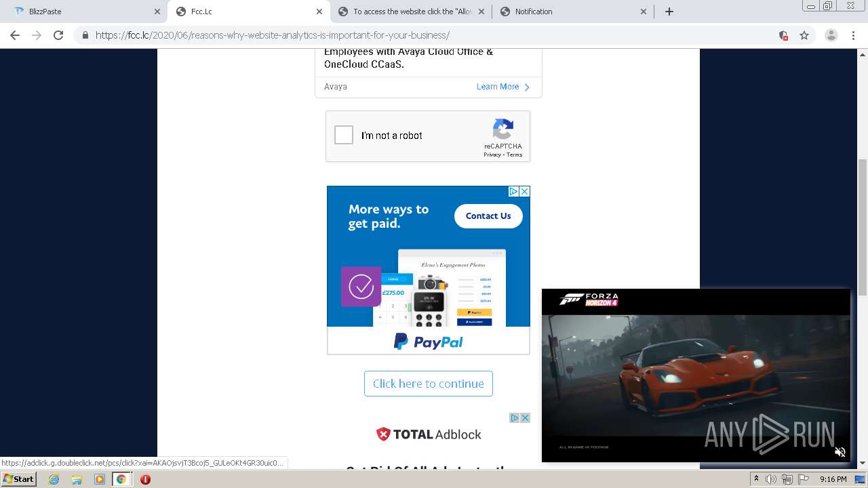868x488 pixels.
Task: Open the Windows Start menu
Action: coord(19,479)
